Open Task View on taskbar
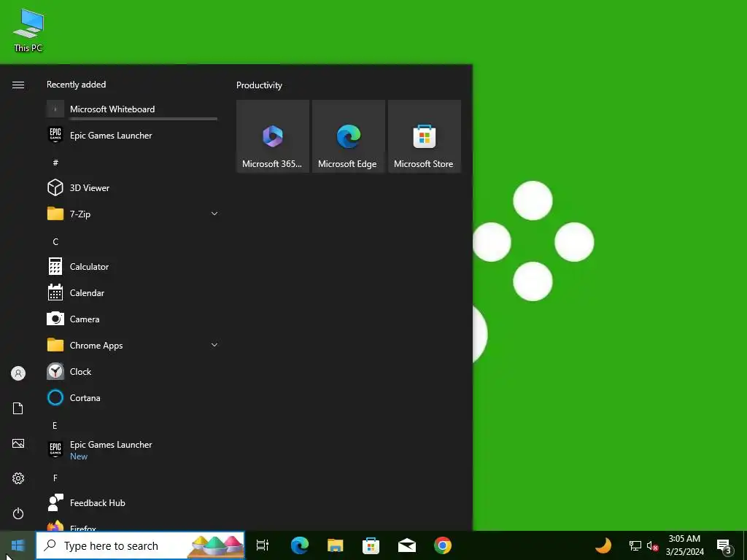 pos(263,545)
